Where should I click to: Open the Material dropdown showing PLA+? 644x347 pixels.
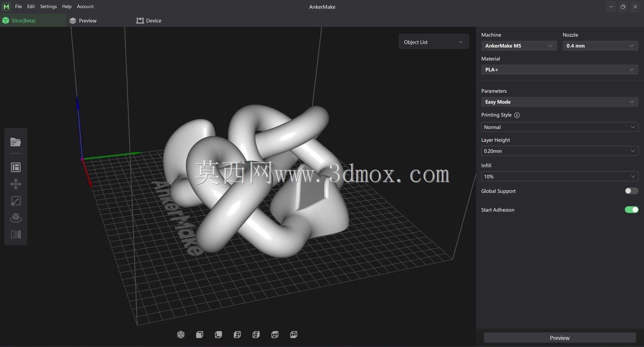coord(560,70)
